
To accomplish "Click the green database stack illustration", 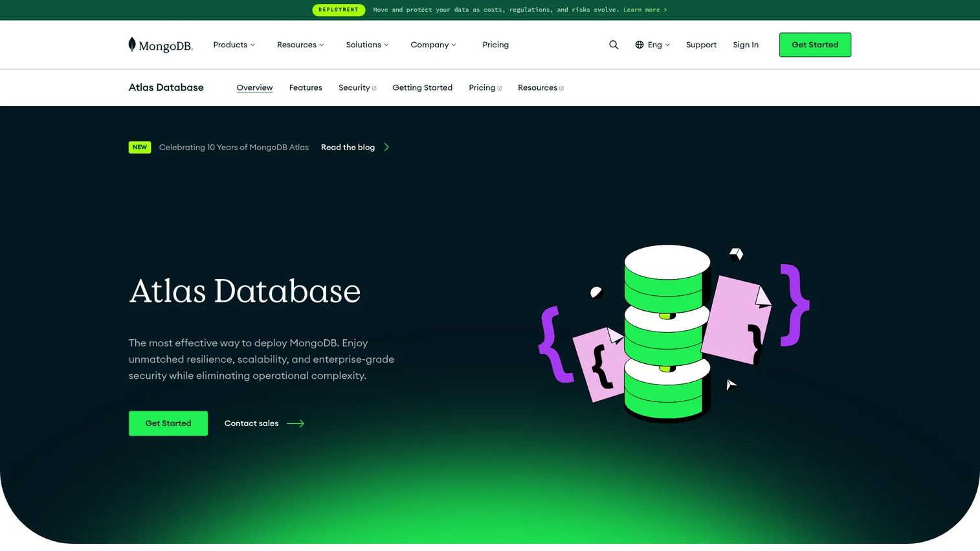I will 667,333.
